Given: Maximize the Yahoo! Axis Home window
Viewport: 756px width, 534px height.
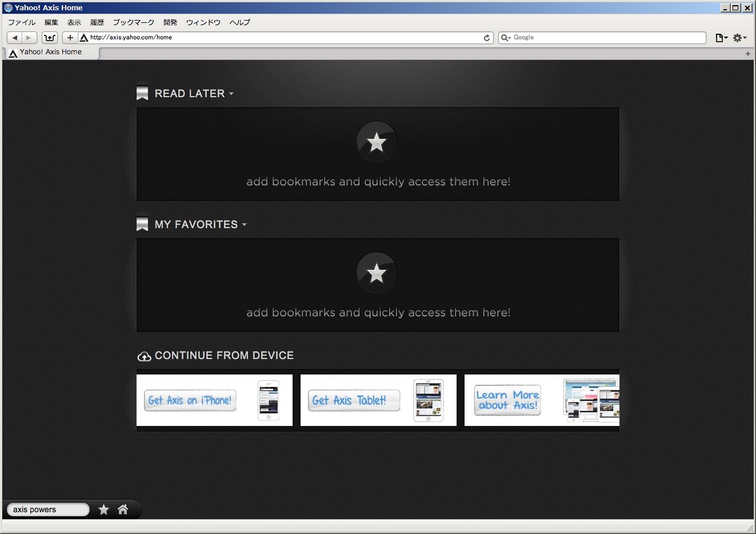Looking at the screenshot, I should [x=736, y=8].
